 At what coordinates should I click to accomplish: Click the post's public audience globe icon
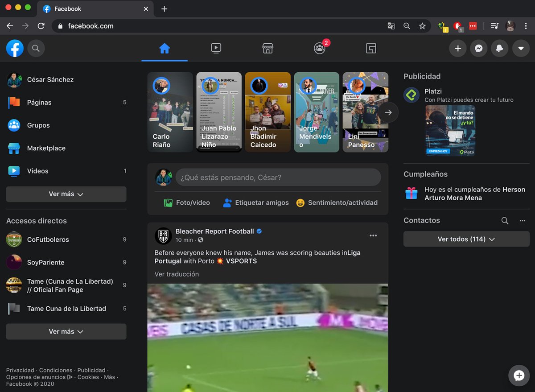pyautogui.click(x=201, y=240)
